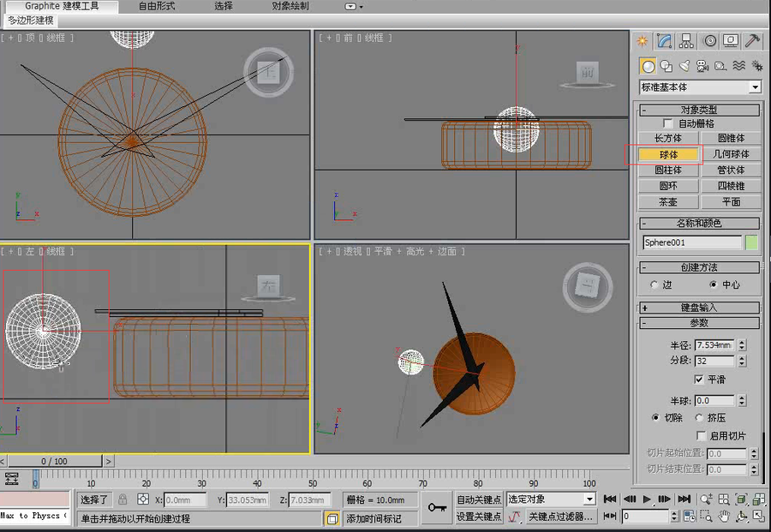
Task: Switch to the 对象绘制 tab
Action: (290, 6)
